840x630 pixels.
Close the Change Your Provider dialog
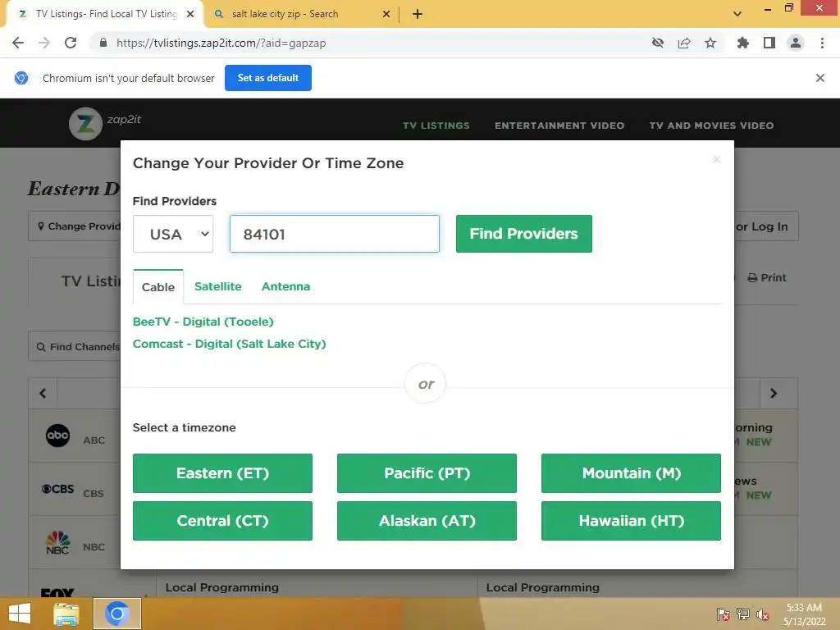click(716, 159)
